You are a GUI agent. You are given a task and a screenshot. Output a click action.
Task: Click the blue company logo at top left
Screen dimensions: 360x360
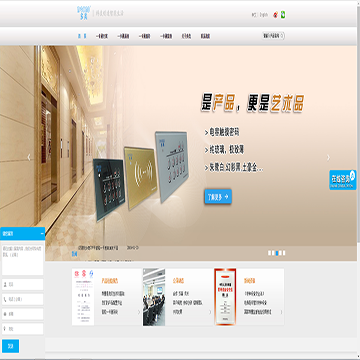click(x=83, y=13)
